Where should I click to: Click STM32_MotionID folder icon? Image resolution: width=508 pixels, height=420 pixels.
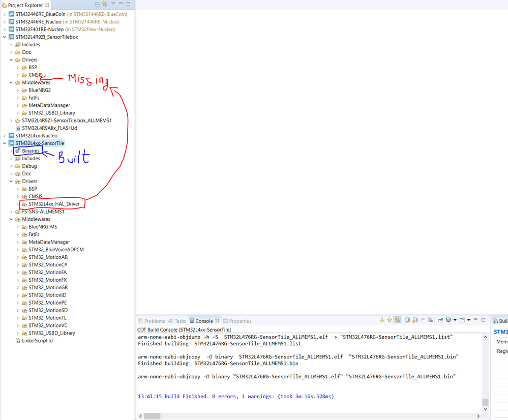click(24, 295)
